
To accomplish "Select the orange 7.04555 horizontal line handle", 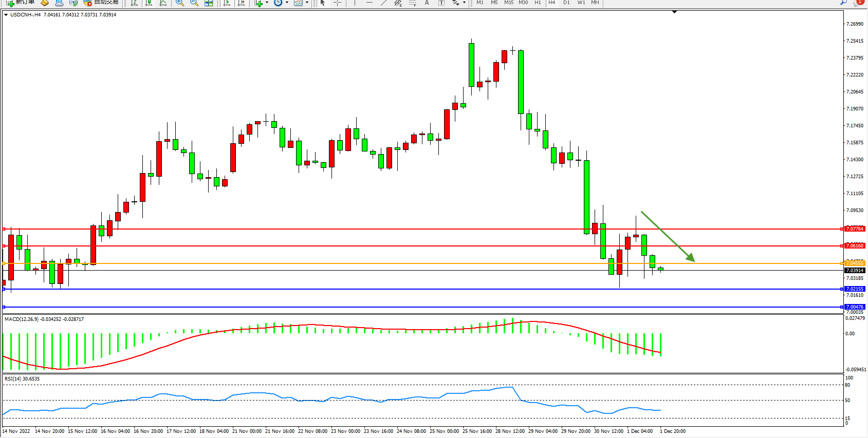I will (x=4, y=263).
